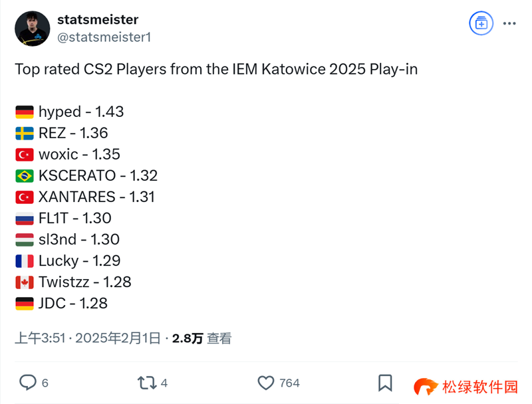The image size is (532, 404).
Task: Click the Brazil flag beside KSCERATO
Action: coord(25,176)
